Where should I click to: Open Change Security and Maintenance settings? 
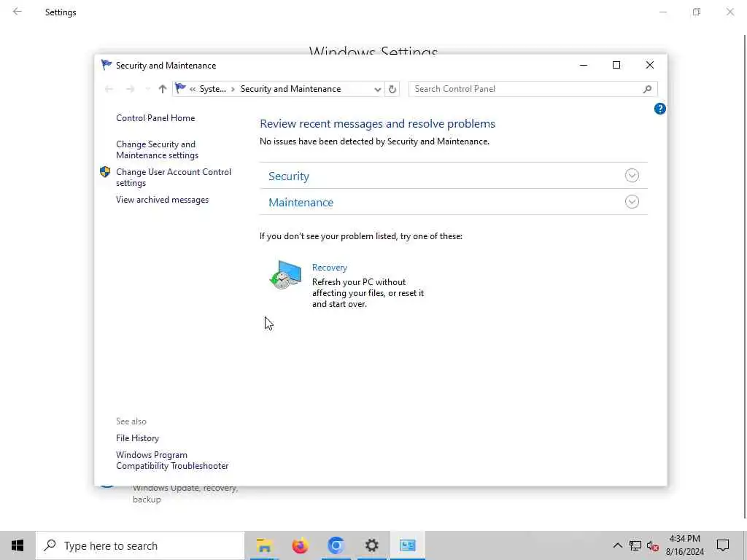click(x=158, y=149)
